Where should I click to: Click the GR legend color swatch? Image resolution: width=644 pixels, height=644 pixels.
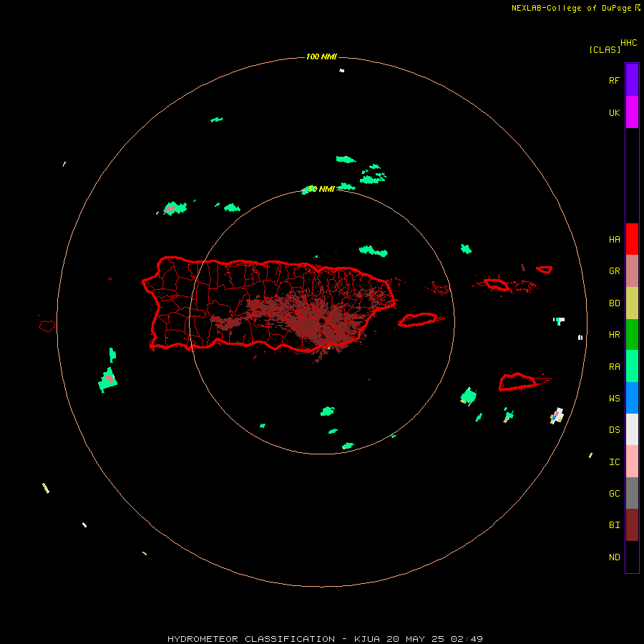[x=632, y=271]
